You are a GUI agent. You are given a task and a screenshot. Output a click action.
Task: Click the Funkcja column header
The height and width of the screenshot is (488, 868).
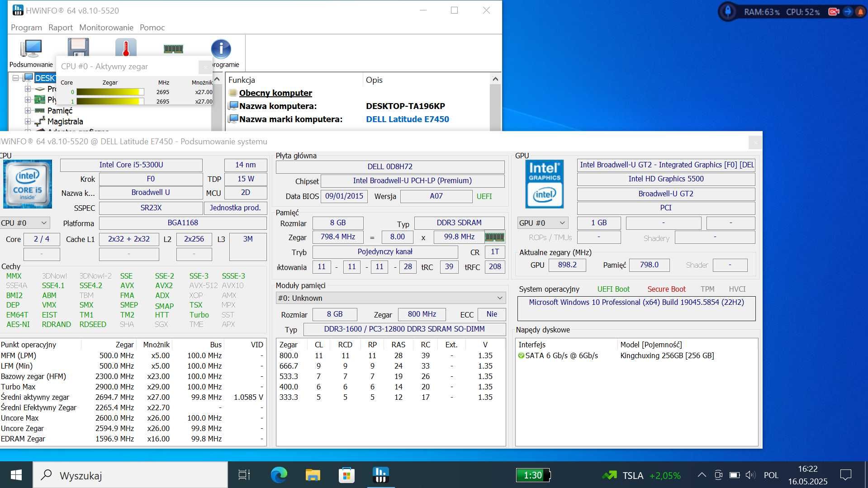(242, 80)
